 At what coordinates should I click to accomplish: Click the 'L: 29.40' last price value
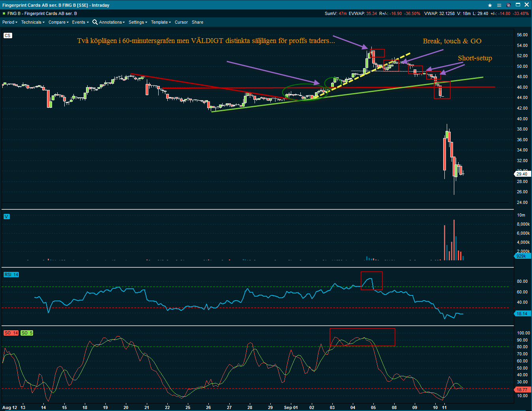(480, 13)
